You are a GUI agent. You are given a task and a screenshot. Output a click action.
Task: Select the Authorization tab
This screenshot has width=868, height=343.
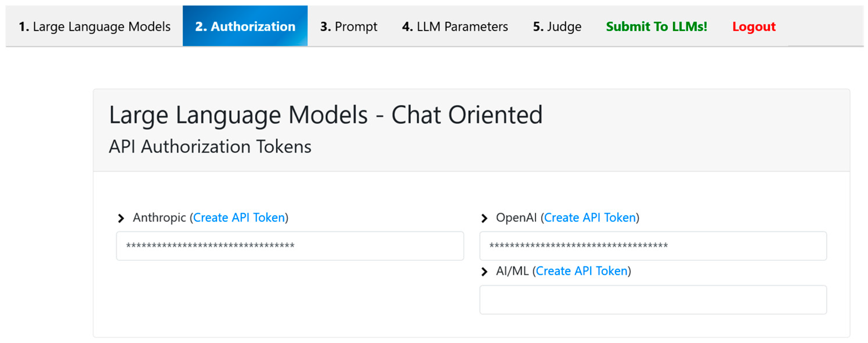pos(245,26)
